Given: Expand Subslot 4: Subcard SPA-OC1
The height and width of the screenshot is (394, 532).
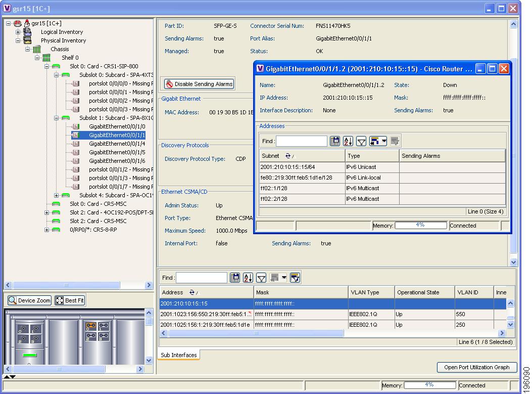Looking at the screenshot, I should coord(56,195).
